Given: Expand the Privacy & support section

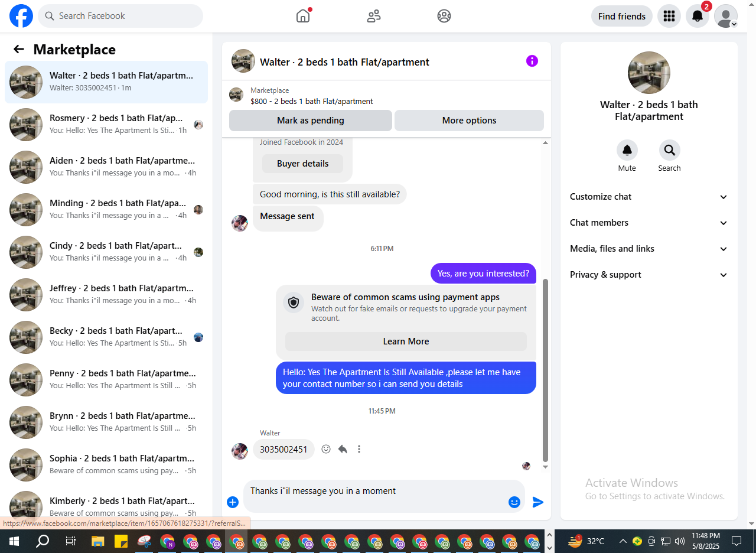Looking at the screenshot, I should (x=649, y=275).
